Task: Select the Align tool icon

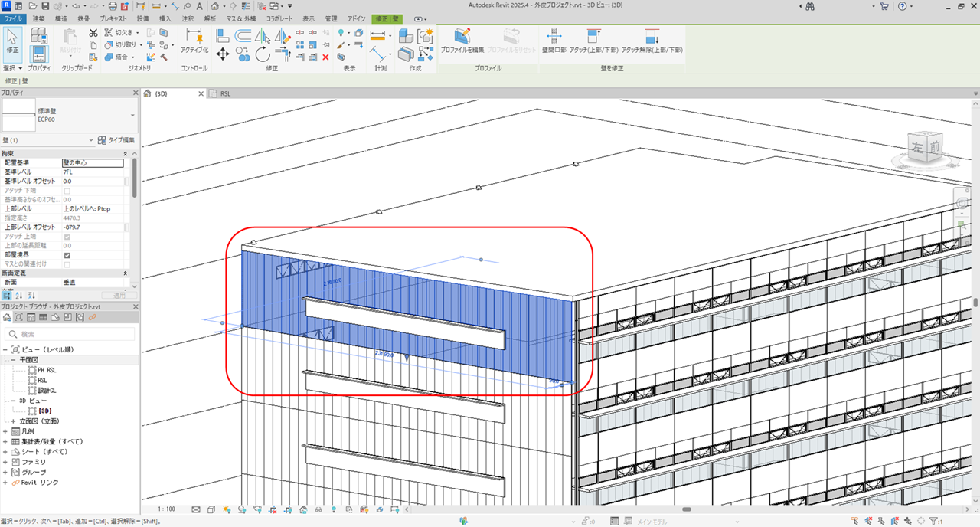Action: tap(223, 34)
